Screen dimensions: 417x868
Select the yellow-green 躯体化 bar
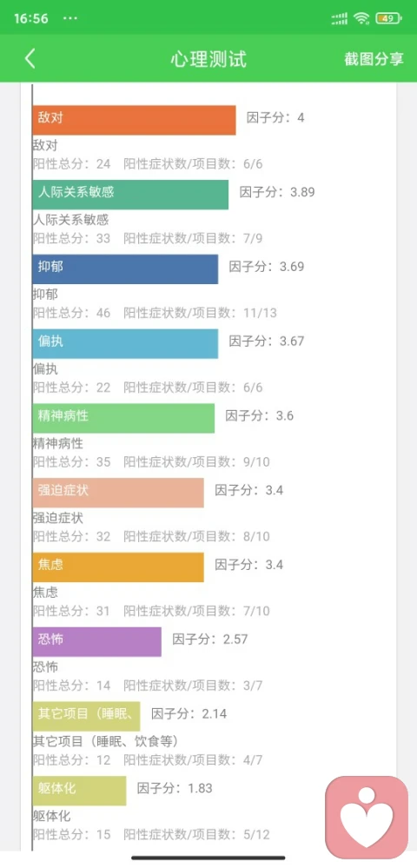pyautogui.click(x=79, y=791)
